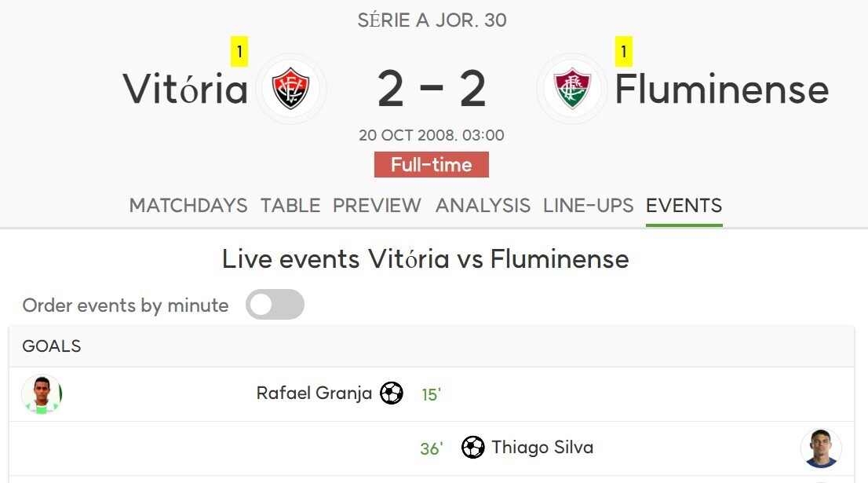Go to the Preview tab
The width and height of the screenshot is (868, 483).
(377, 206)
